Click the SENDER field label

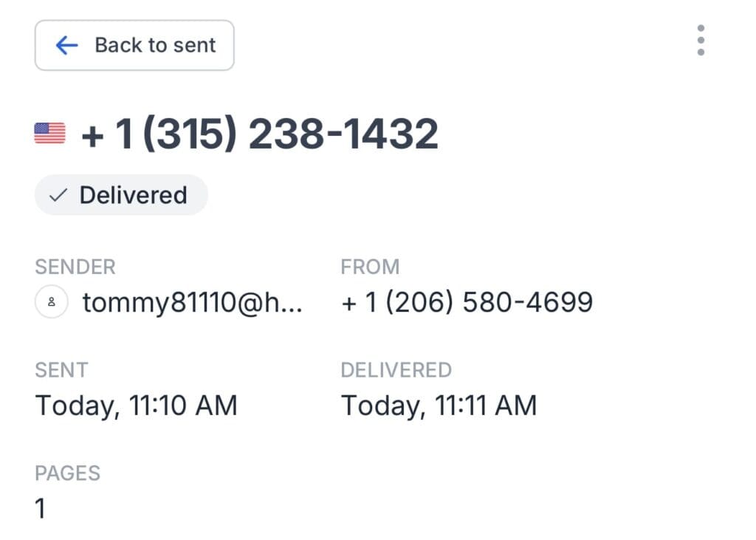(75, 267)
